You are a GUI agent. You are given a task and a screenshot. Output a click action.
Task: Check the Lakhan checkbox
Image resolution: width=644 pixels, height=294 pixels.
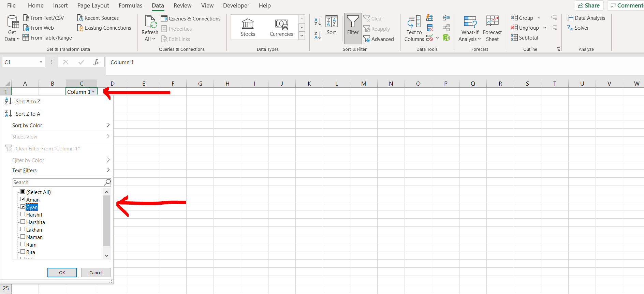[23, 229]
